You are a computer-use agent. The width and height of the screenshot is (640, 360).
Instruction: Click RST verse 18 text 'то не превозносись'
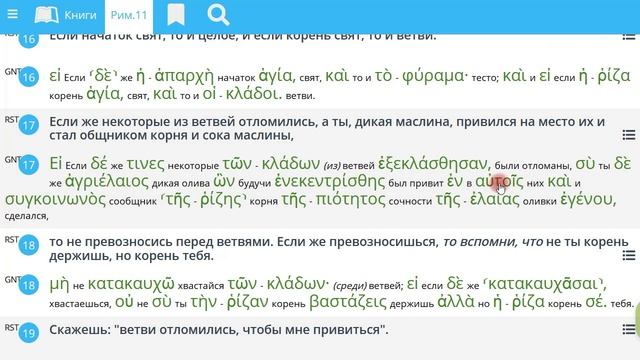111,242
